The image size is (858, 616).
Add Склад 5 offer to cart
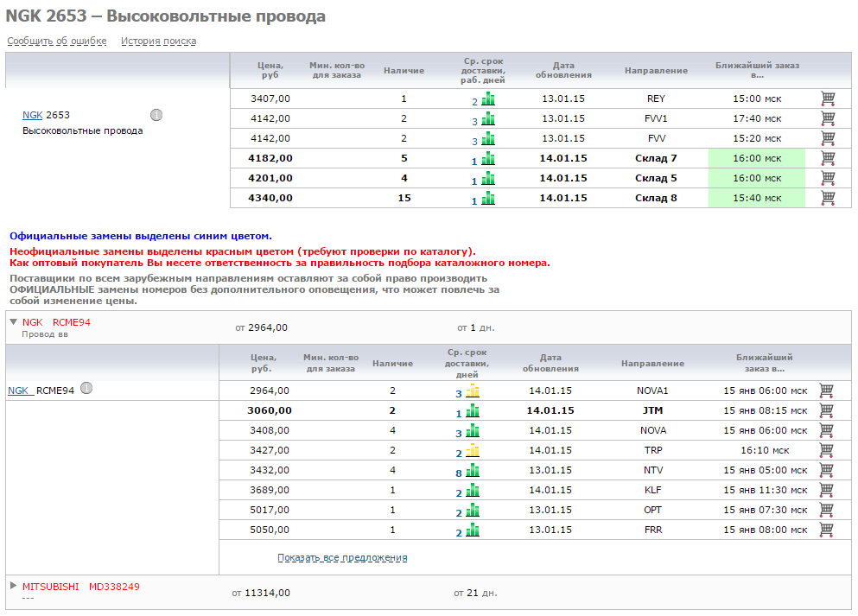[x=828, y=178]
